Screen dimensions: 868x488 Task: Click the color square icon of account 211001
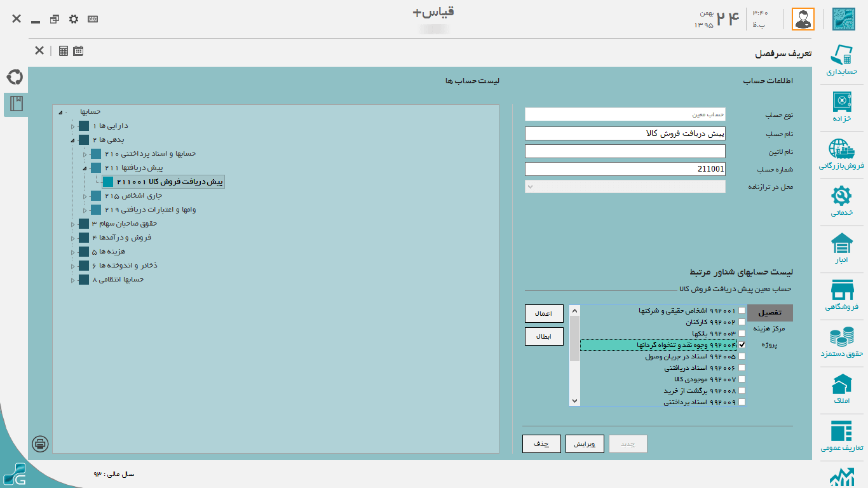(x=108, y=182)
